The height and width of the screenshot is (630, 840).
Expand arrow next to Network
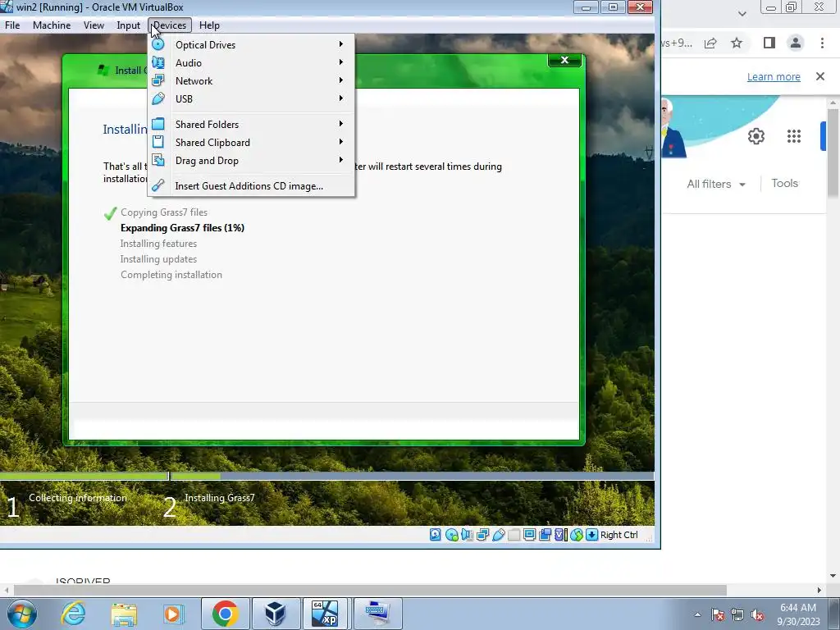(340, 81)
